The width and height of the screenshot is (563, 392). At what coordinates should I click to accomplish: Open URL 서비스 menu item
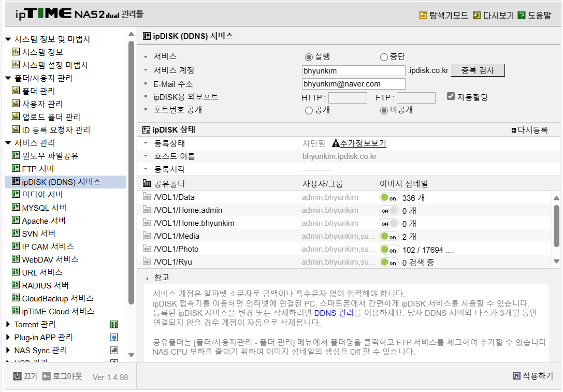coord(42,272)
